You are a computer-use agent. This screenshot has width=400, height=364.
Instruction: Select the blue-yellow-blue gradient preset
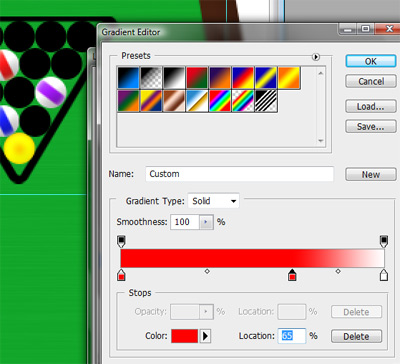[x=266, y=78]
